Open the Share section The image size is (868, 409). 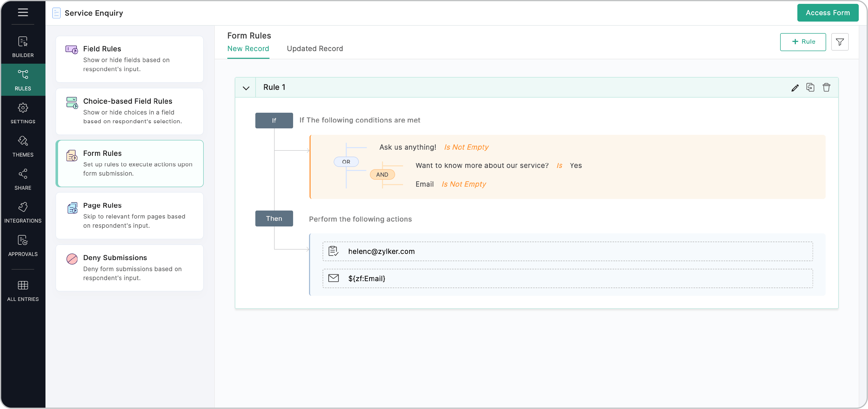click(x=23, y=179)
